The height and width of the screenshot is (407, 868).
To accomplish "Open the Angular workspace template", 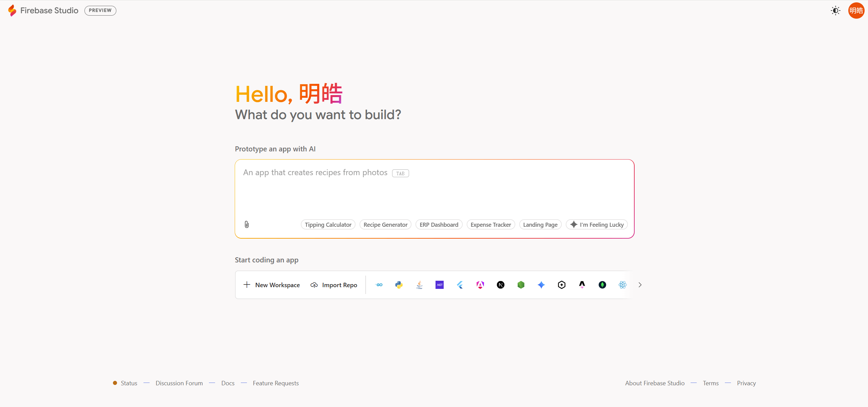I will coord(480,285).
